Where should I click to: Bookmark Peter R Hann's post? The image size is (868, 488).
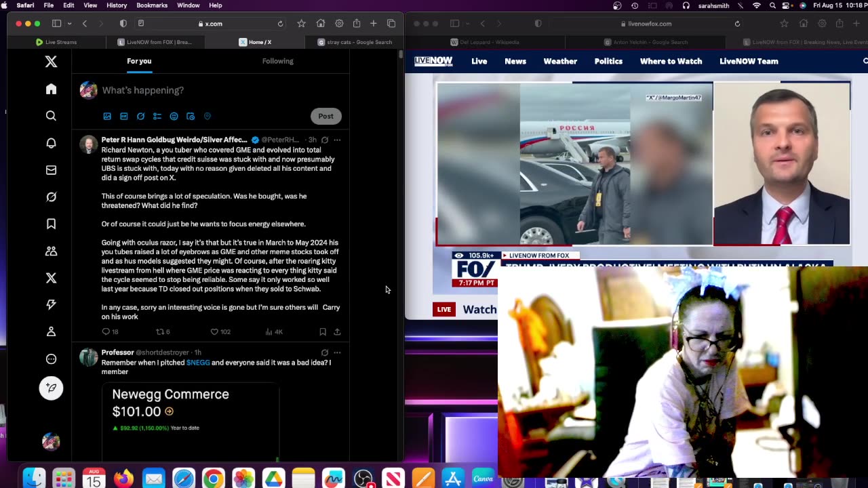[x=323, y=331]
